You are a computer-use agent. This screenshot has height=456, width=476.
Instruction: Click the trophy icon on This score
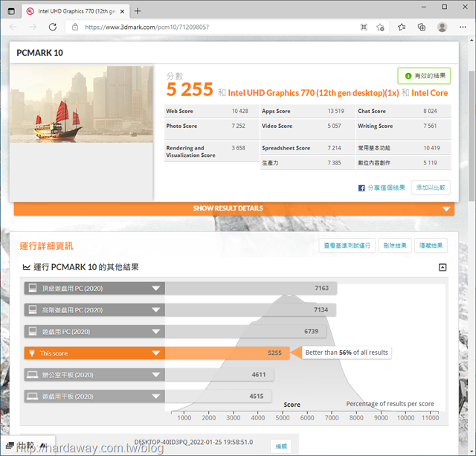[x=32, y=353]
